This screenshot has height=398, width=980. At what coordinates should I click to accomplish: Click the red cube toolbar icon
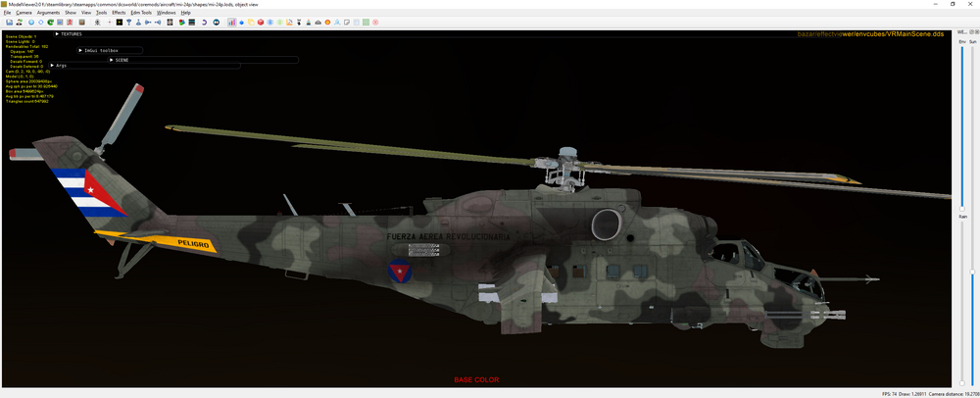(x=261, y=22)
